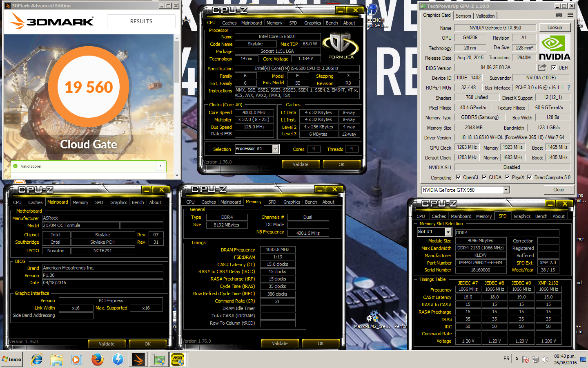Click Validate in the Memory CPU-Z window
Viewport: 588px width, 368px height.
[x=280, y=343]
